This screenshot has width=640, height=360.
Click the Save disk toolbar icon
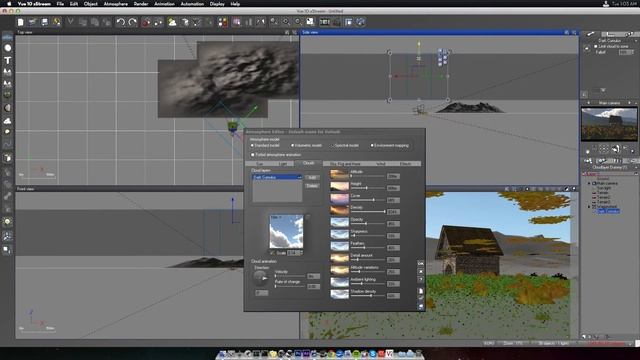(x=44, y=22)
